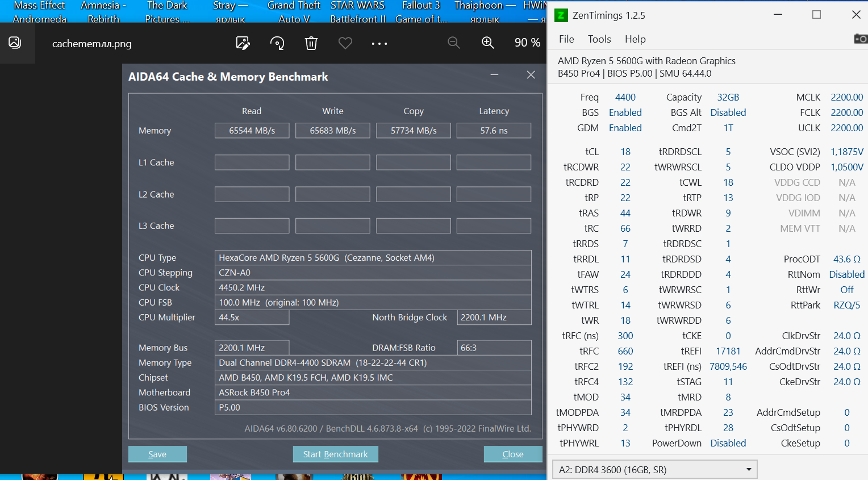Click the Memory Type value Dual Channel DDR4-4400
This screenshot has height=480, width=868.
[x=373, y=362]
